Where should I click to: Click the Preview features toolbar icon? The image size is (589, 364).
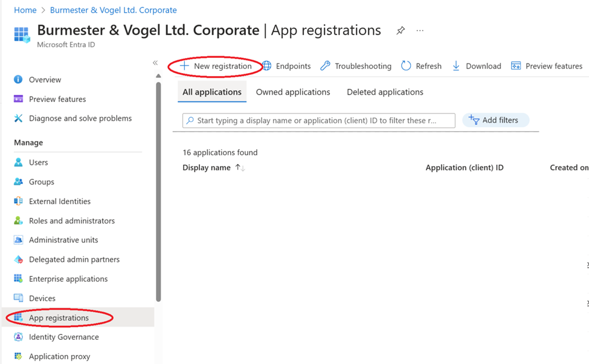click(x=516, y=66)
